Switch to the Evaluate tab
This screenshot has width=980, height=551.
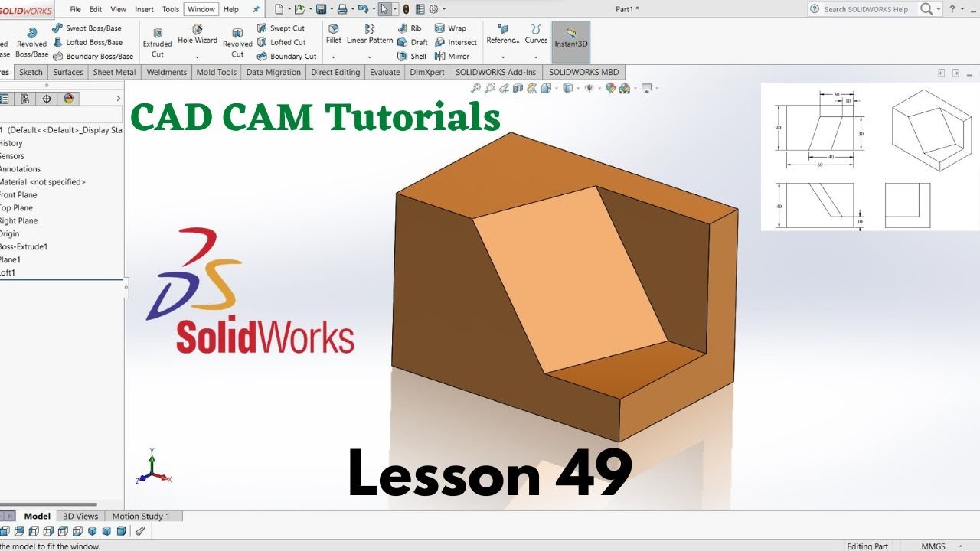coord(384,72)
